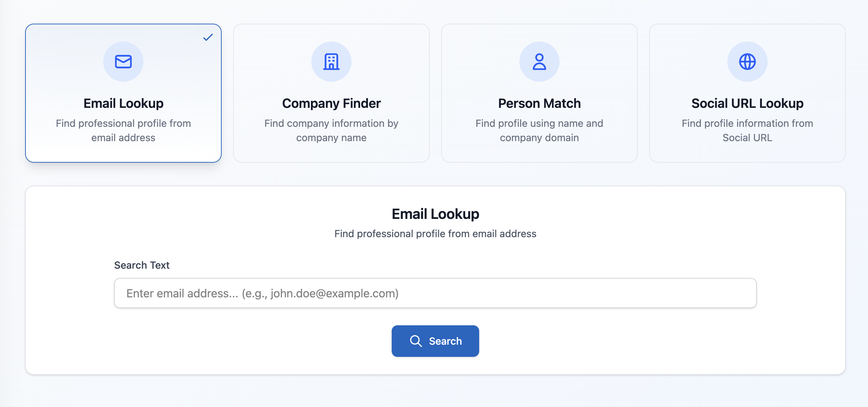Click the form's "Email Lookup" heading
Image resolution: width=868 pixels, height=407 pixels.
coord(435,214)
